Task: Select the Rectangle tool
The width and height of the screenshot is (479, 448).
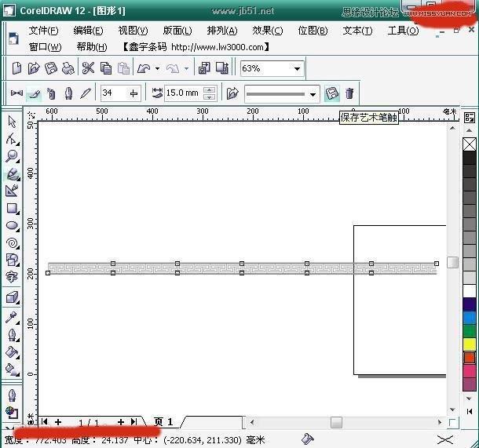Action: pyautogui.click(x=13, y=209)
